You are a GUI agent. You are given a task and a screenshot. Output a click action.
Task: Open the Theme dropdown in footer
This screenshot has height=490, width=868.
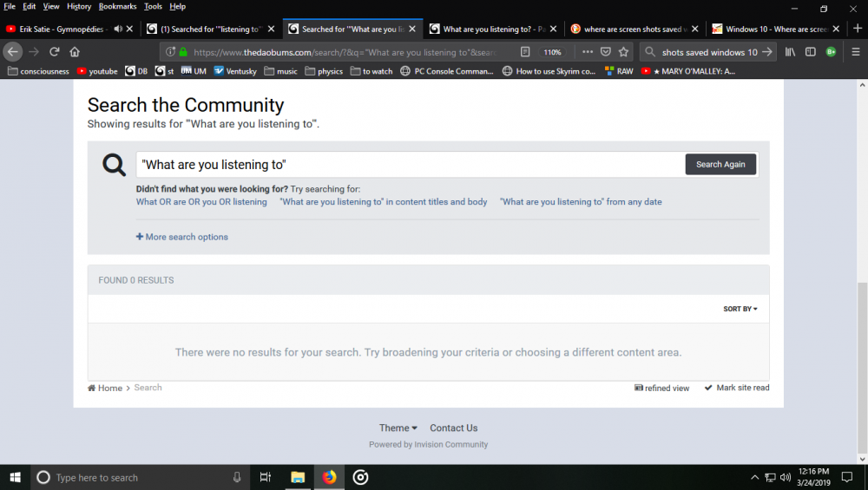[398, 428]
